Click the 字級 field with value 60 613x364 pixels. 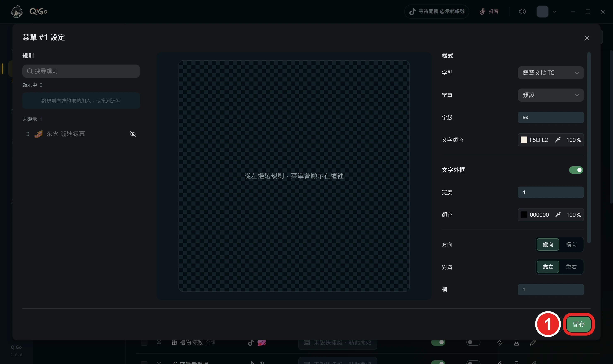click(551, 117)
